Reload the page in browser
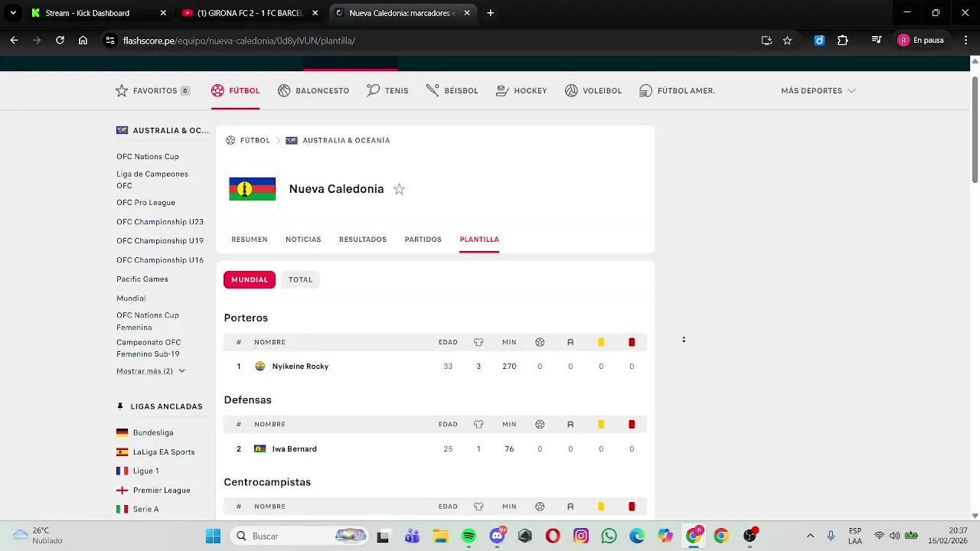 point(60,41)
